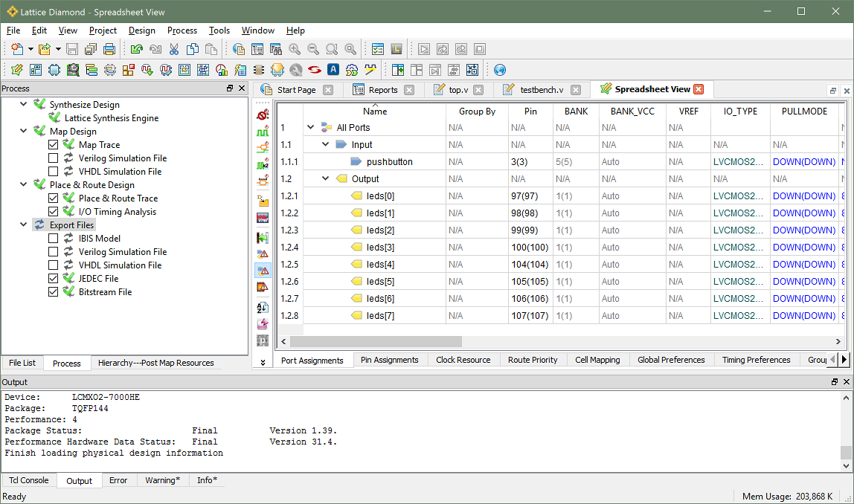Check VHDL Simulation File under Map Design

pyautogui.click(x=53, y=172)
